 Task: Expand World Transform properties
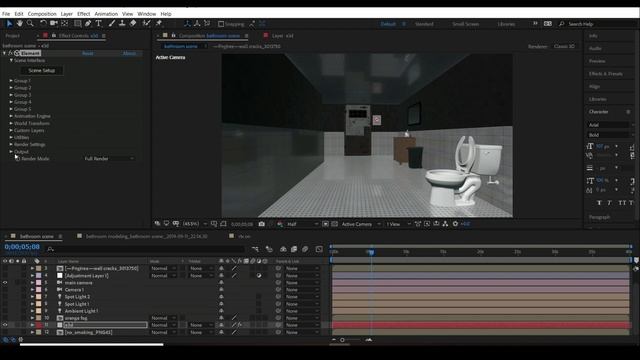11,123
